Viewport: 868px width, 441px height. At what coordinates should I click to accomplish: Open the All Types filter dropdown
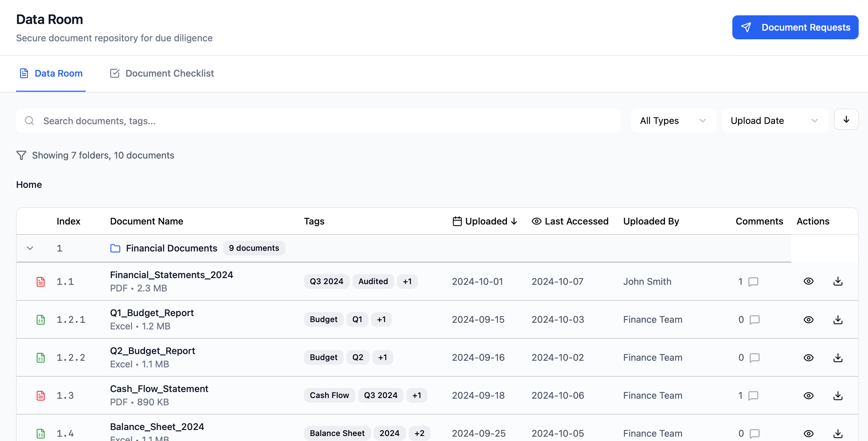coord(673,121)
